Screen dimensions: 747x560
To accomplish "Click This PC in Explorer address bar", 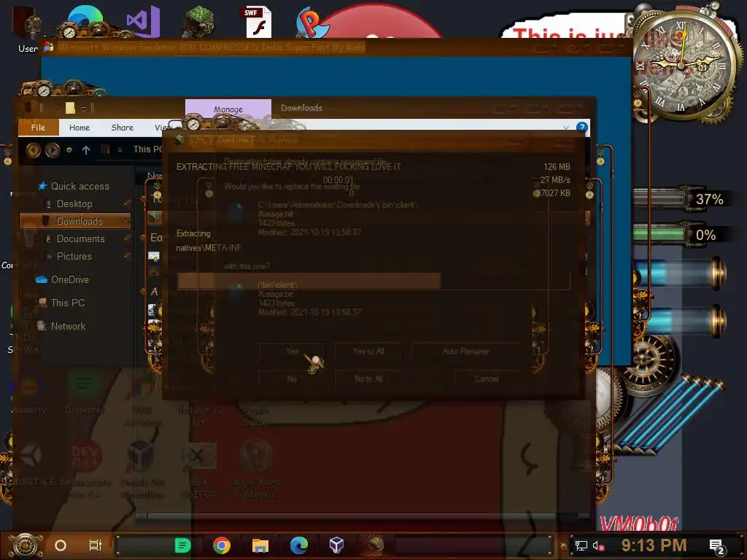I will (147, 149).
